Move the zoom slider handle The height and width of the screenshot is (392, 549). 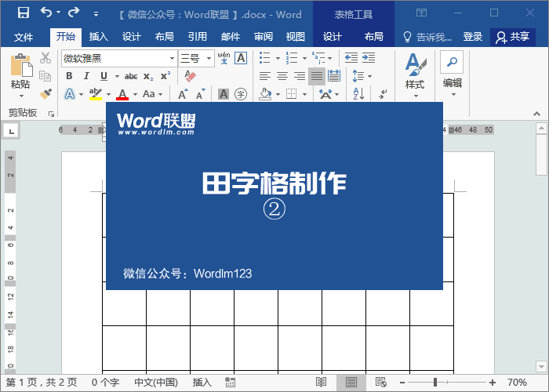click(x=435, y=383)
